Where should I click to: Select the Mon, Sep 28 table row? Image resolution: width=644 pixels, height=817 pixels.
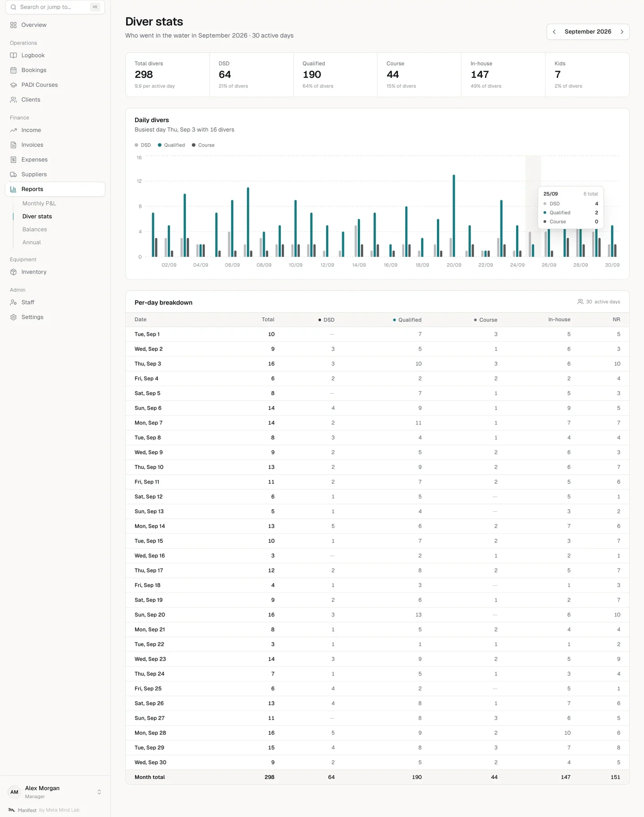(377, 733)
